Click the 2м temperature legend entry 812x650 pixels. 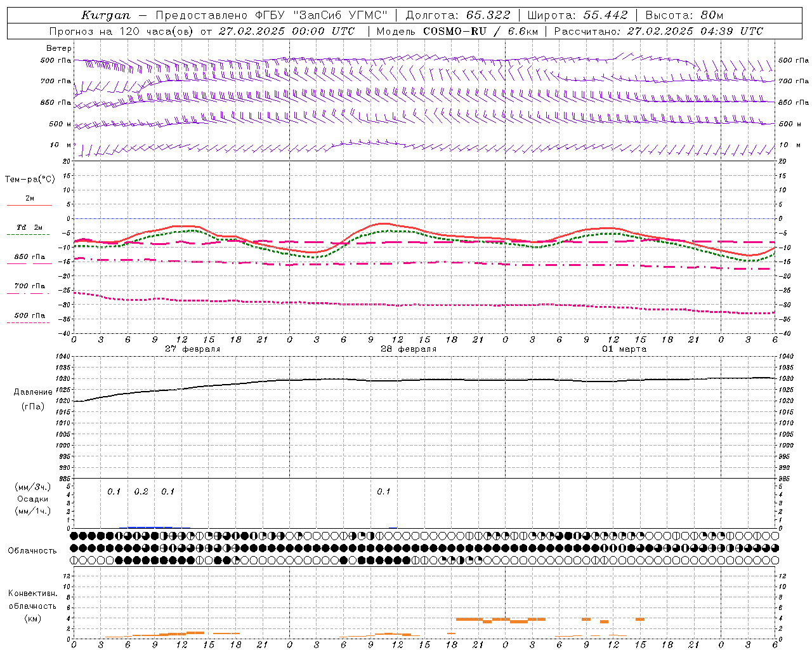pos(30,199)
